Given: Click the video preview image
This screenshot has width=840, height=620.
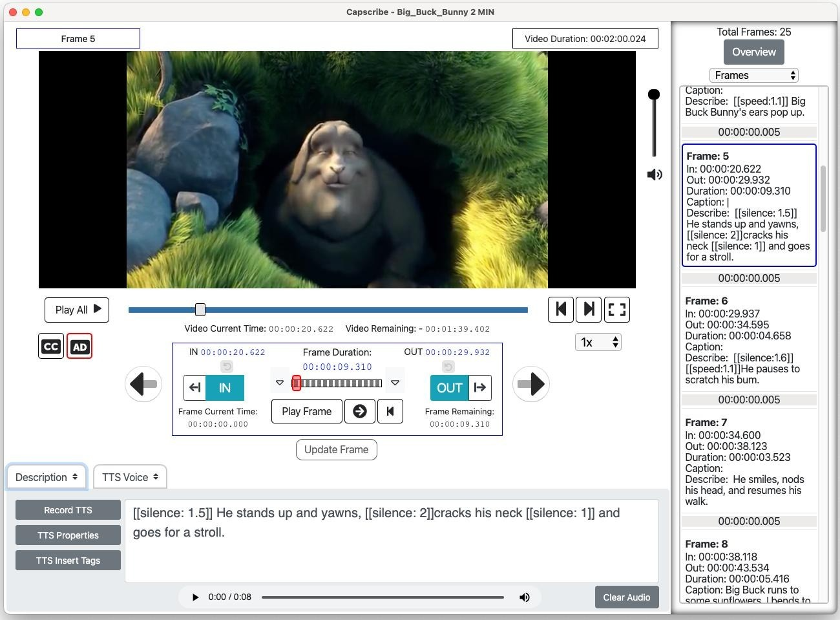Looking at the screenshot, I should pos(337,170).
